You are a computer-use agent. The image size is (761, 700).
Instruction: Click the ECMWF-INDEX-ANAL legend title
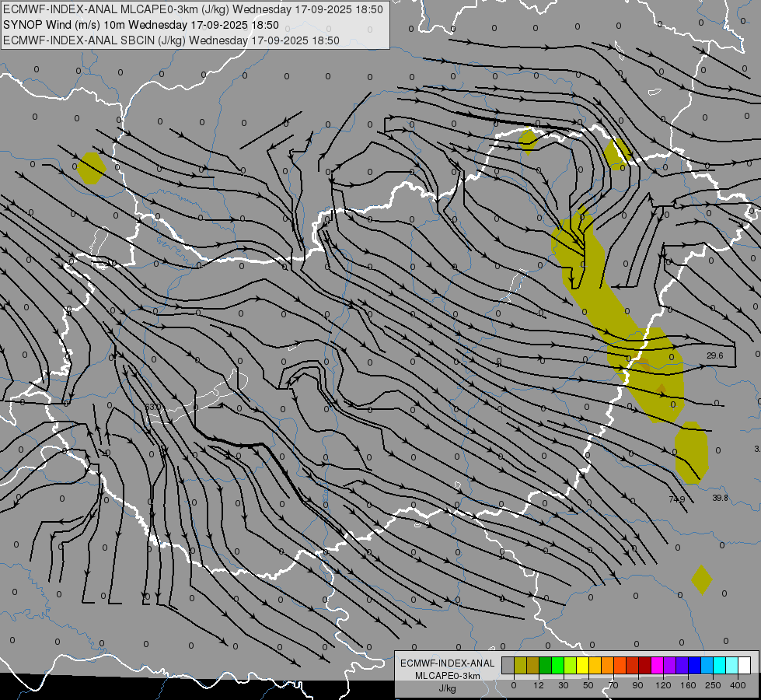click(x=446, y=663)
